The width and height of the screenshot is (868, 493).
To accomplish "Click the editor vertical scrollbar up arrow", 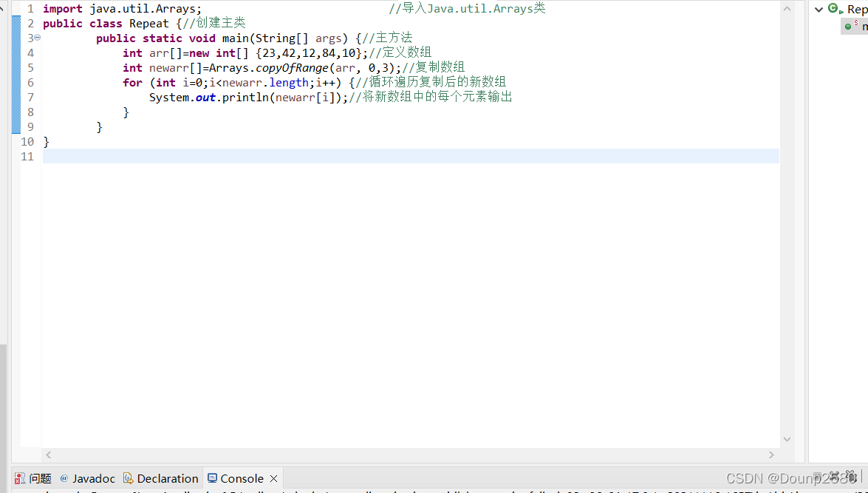I will (x=787, y=8).
